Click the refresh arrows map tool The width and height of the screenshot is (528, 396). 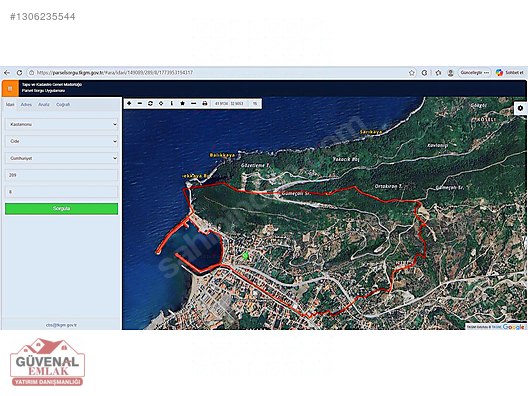[x=150, y=103]
